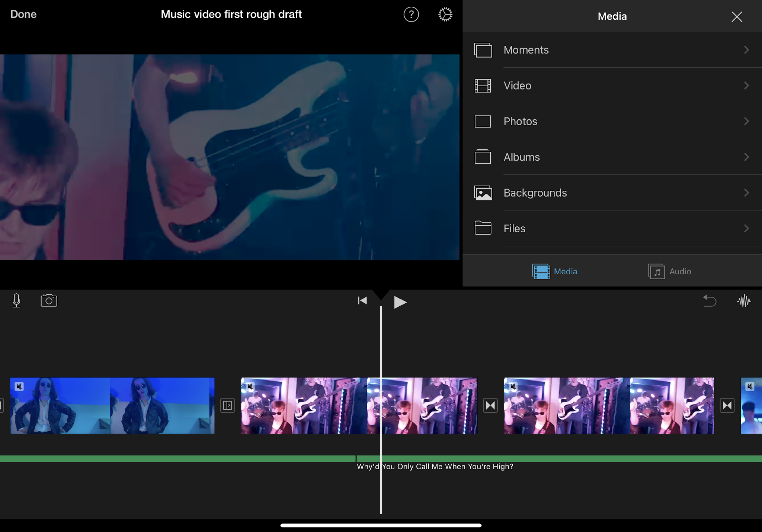Screen dimensions: 762x532
Task: Tap Done to exit the project
Action: pos(23,14)
